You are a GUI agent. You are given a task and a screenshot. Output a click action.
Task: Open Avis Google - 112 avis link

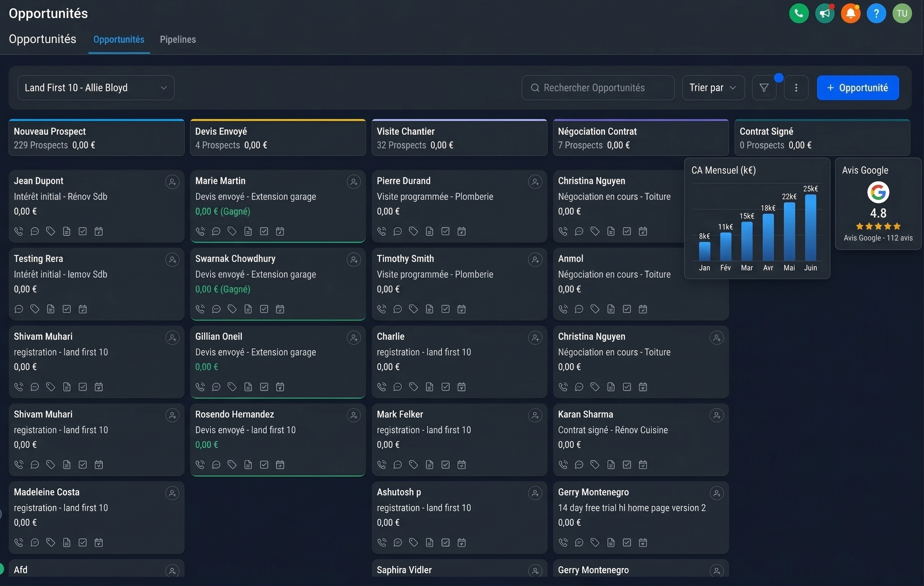click(x=878, y=238)
